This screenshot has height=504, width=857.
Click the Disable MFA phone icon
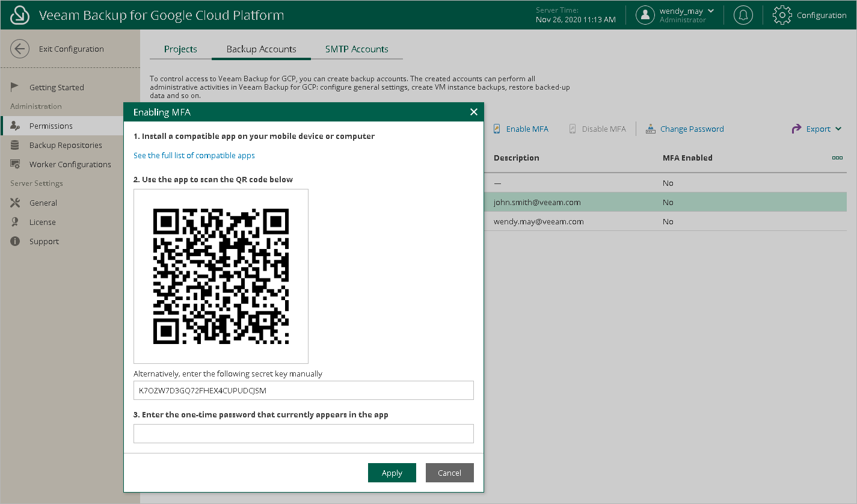pyautogui.click(x=573, y=129)
